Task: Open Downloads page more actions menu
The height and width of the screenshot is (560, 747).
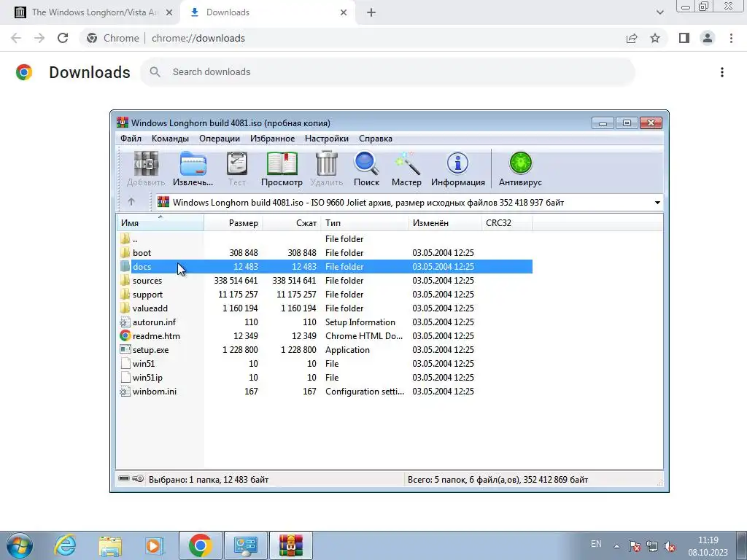Action: [x=722, y=72]
